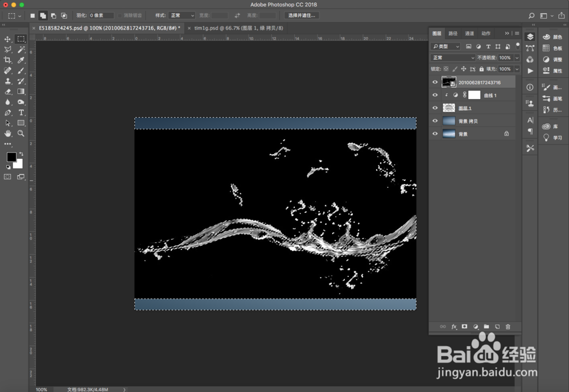The height and width of the screenshot is (392, 569).
Task: Choose Intersect with Selection mode
Action: tap(64, 15)
